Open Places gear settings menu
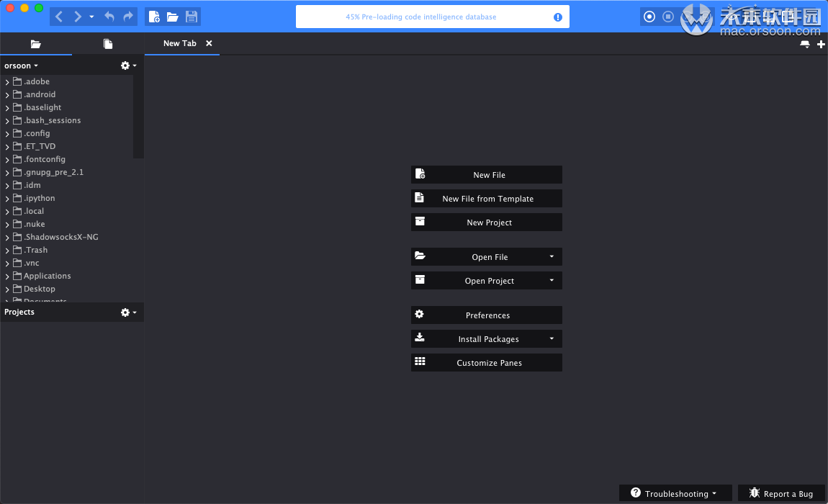 tap(128, 66)
